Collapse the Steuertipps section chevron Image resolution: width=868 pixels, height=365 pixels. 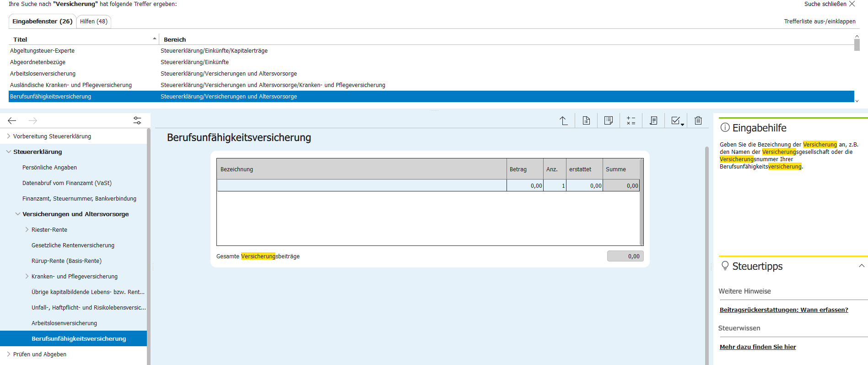click(861, 266)
